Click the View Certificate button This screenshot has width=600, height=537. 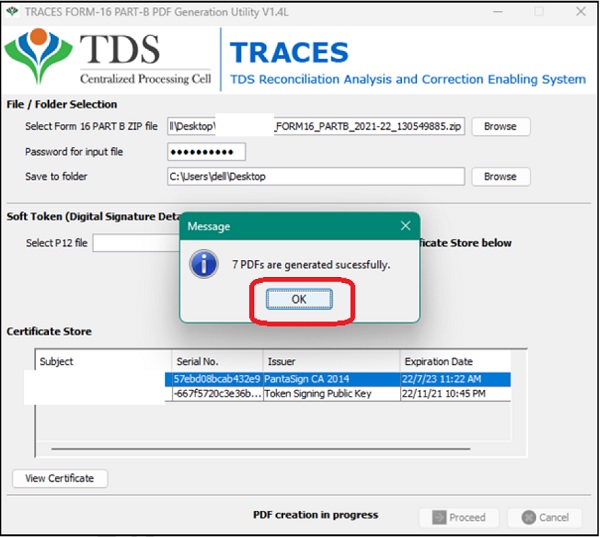point(60,478)
